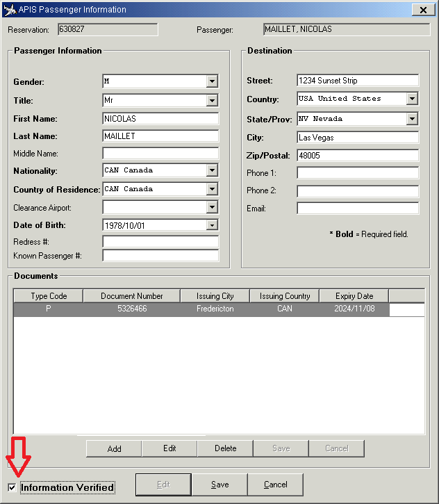This screenshot has height=504, width=439.
Task: Expand the destination Country dropdown
Action: [412, 99]
